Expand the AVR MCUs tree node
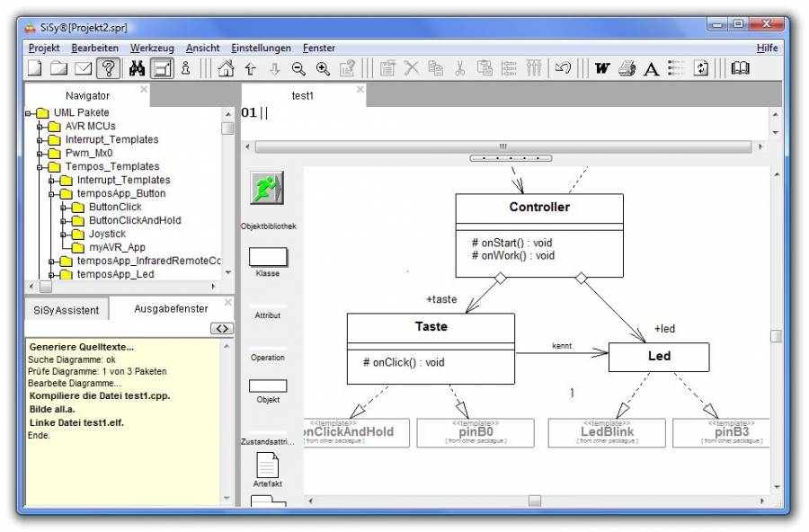Viewport: 809px width, 532px height. [40, 127]
